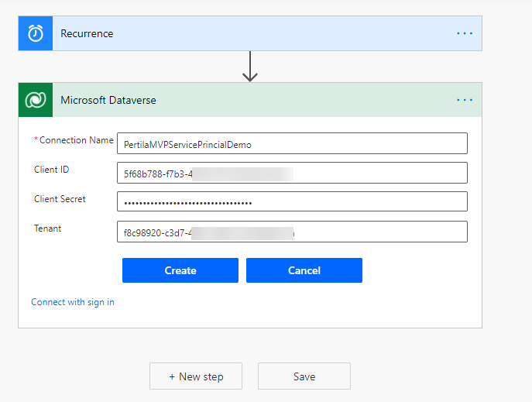The width and height of the screenshot is (532, 402).
Task: Cancel the connection setup
Action: (304, 270)
